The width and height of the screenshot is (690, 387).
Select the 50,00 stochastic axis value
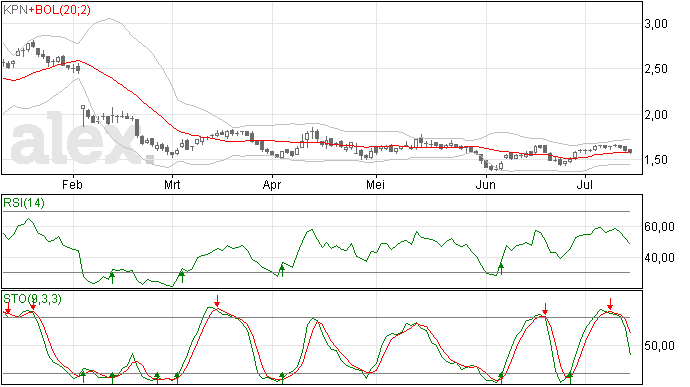[x=659, y=346]
